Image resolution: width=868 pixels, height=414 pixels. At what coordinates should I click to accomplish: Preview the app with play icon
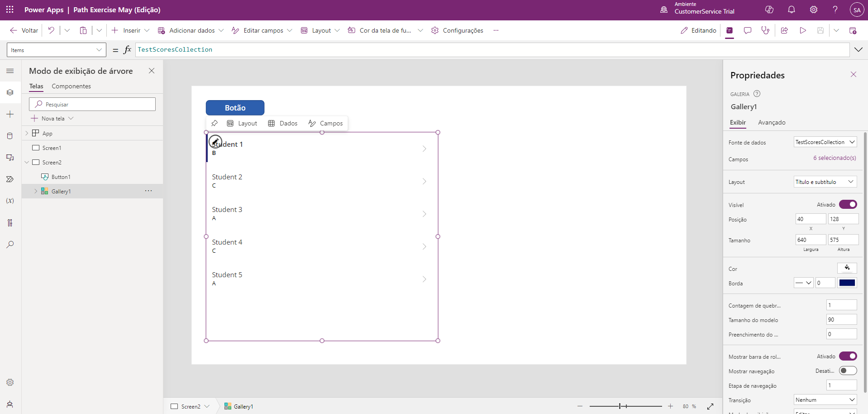pyautogui.click(x=803, y=30)
